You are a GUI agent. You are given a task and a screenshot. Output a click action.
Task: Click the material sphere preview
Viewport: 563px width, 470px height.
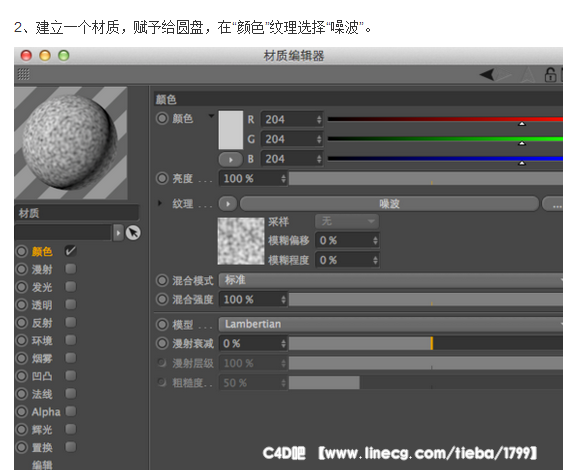click(71, 143)
